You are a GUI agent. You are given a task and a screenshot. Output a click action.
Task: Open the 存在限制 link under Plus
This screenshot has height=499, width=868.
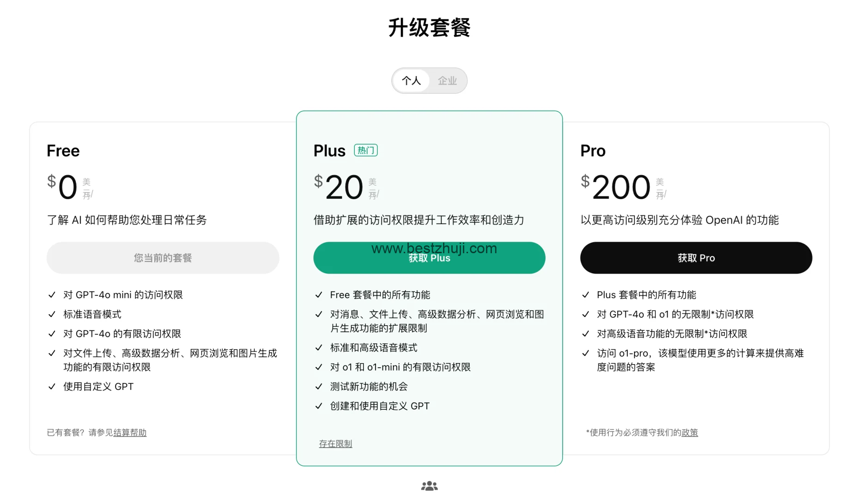pyautogui.click(x=335, y=444)
